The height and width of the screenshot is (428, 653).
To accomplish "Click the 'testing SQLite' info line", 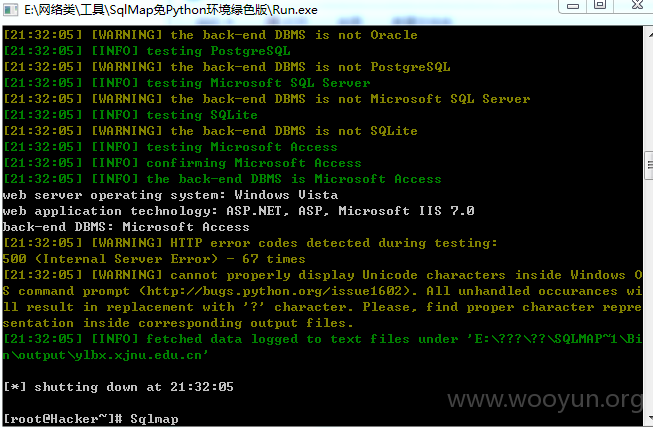I will click(x=130, y=115).
